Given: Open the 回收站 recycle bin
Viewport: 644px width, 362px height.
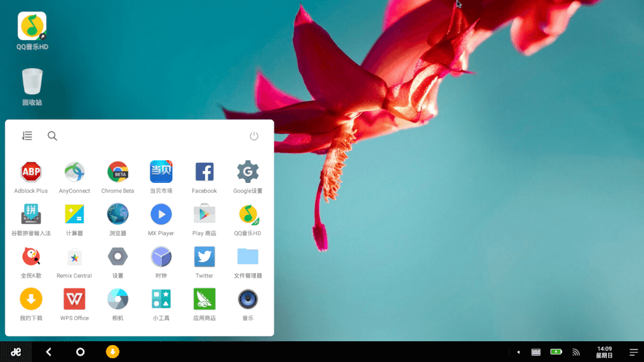Looking at the screenshot, I should pos(31,82).
